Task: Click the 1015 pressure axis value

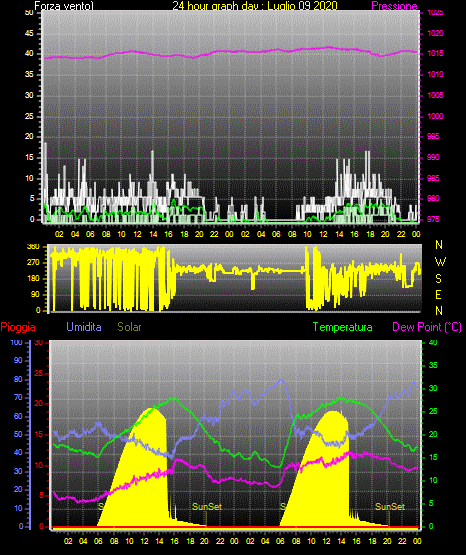Action: point(435,53)
